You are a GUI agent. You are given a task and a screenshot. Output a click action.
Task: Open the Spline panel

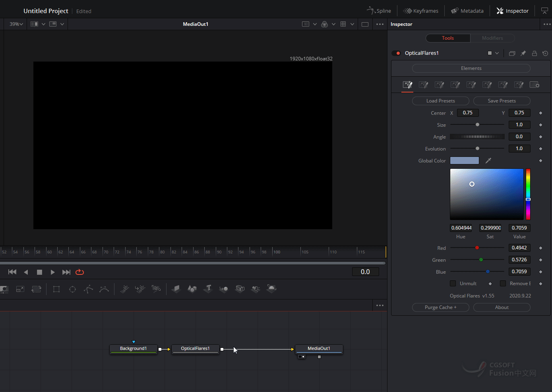coord(379,11)
